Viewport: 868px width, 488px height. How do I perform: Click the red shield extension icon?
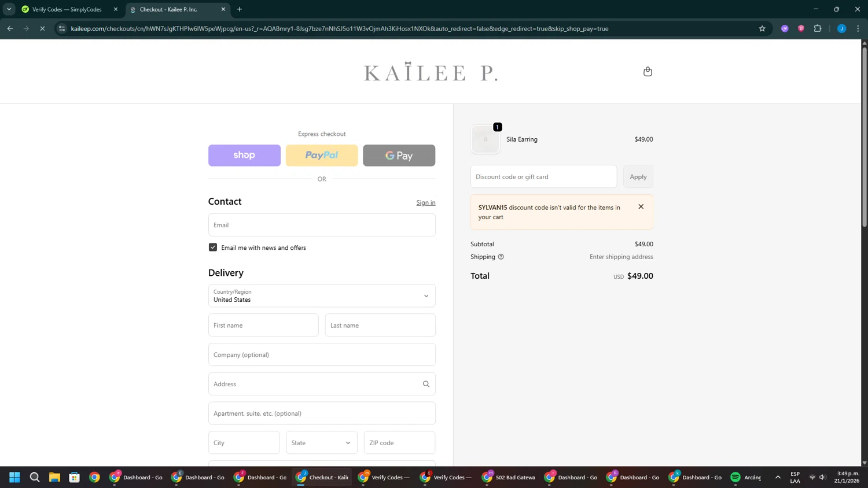coord(801,28)
